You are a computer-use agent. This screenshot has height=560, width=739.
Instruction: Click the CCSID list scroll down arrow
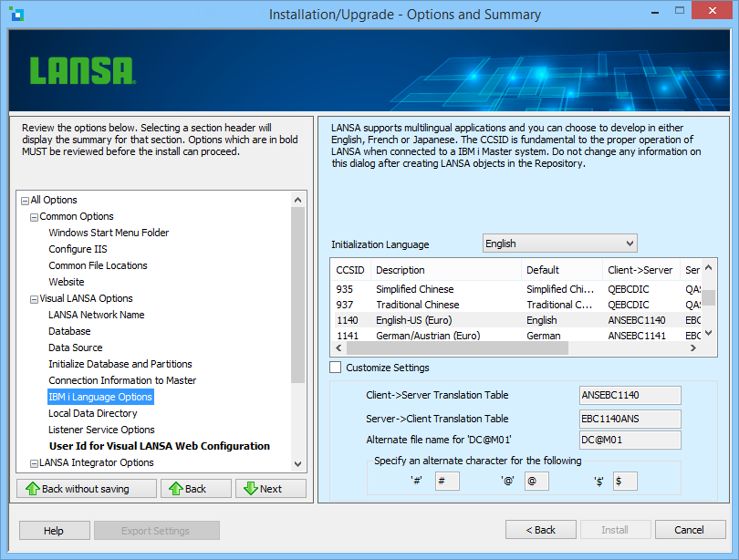click(x=708, y=333)
